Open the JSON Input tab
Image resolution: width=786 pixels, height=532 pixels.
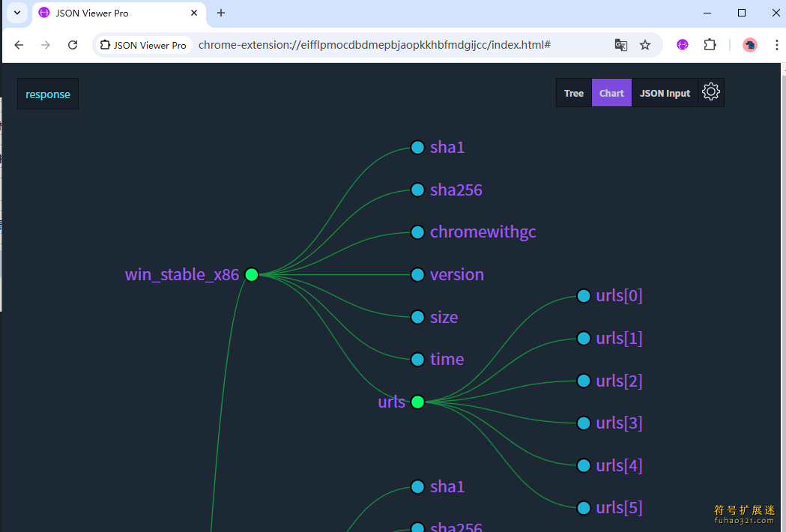tap(665, 93)
